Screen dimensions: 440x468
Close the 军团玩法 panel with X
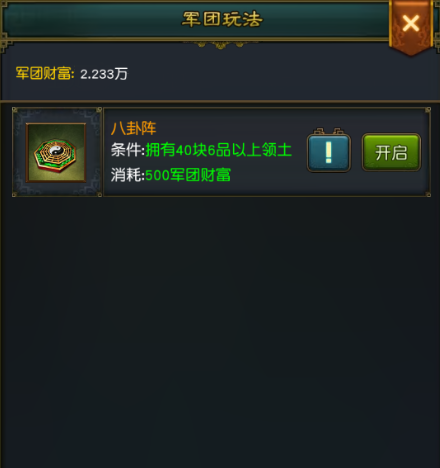(411, 24)
